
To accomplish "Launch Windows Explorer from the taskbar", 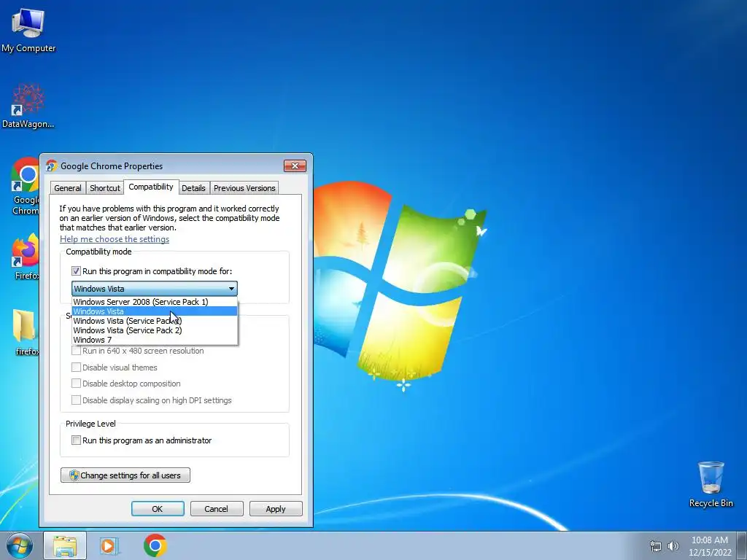I will [x=65, y=545].
